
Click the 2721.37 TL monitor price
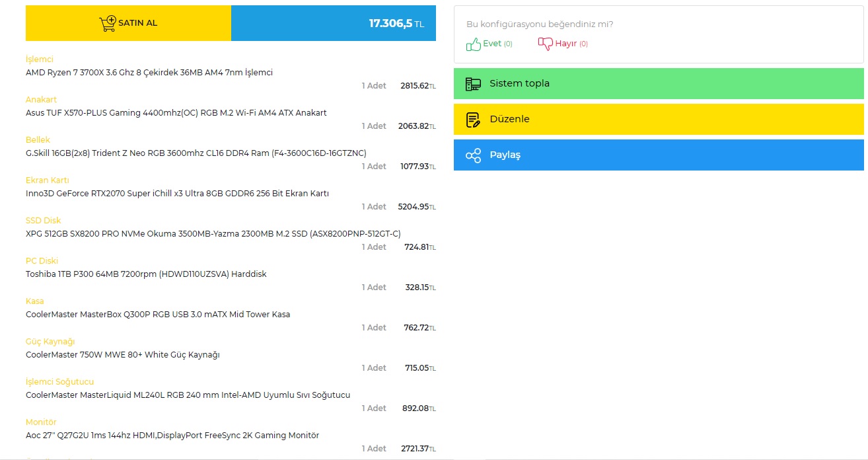pos(418,449)
